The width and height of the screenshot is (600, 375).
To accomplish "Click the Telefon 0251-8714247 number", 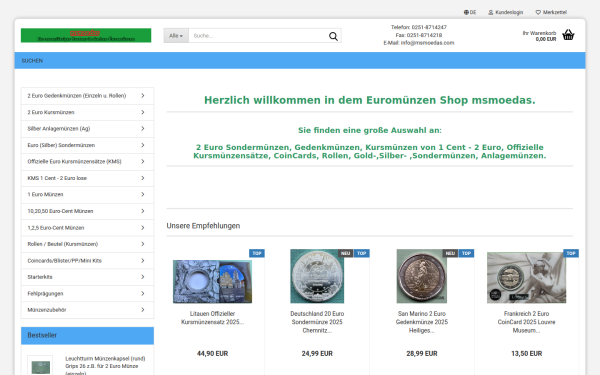I will (419, 27).
